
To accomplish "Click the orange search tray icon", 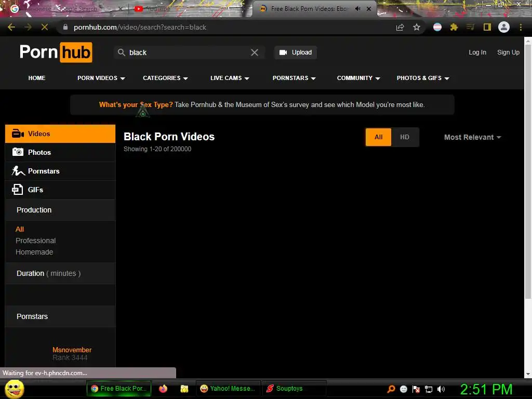I will [x=391, y=389].
